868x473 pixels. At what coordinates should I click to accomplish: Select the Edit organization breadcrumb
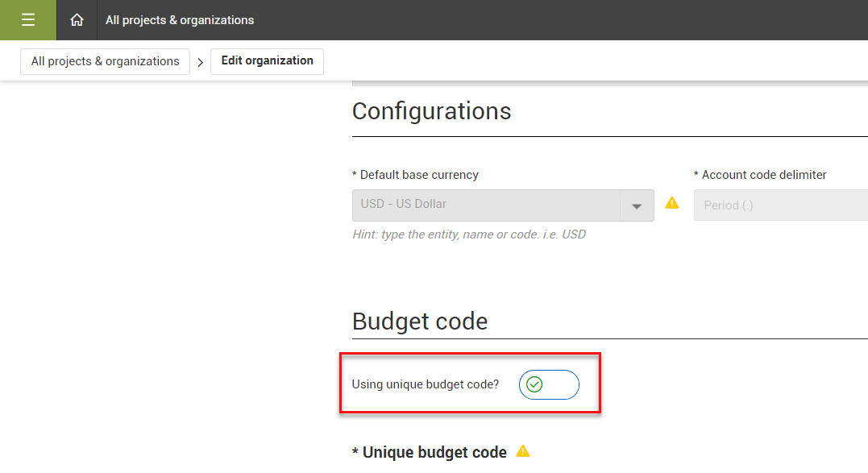click(267, 61)
